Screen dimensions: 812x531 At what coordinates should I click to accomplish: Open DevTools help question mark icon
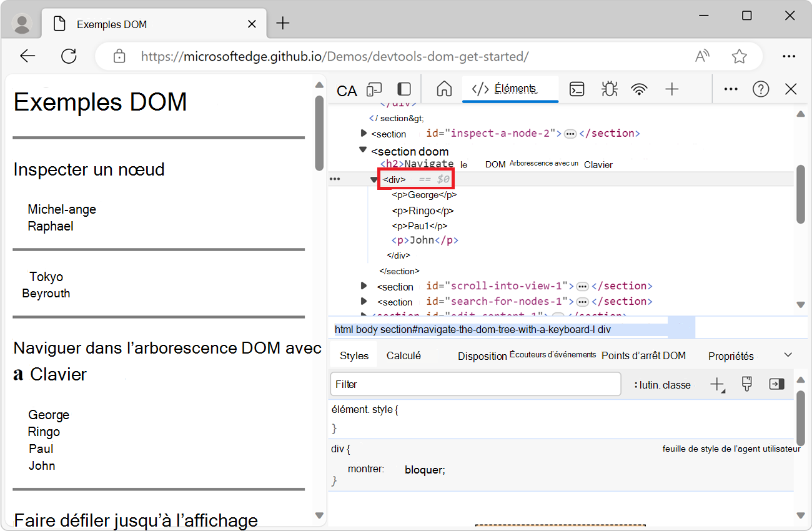click(761, 89)
